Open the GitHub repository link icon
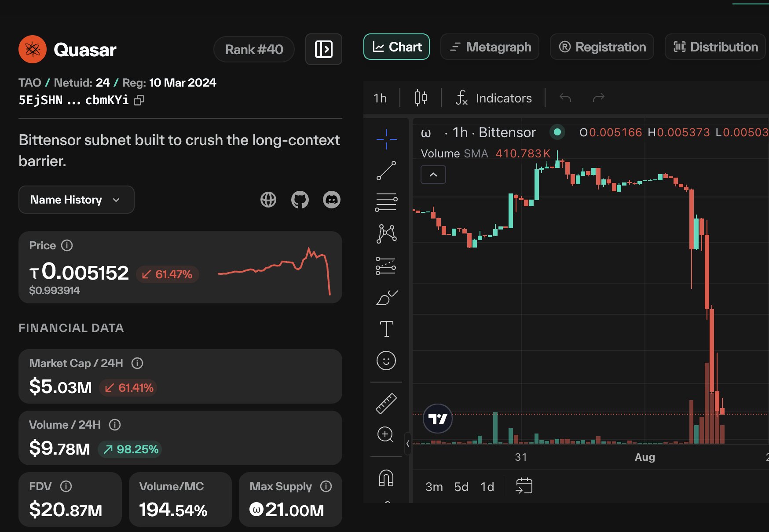 point(300,200)
